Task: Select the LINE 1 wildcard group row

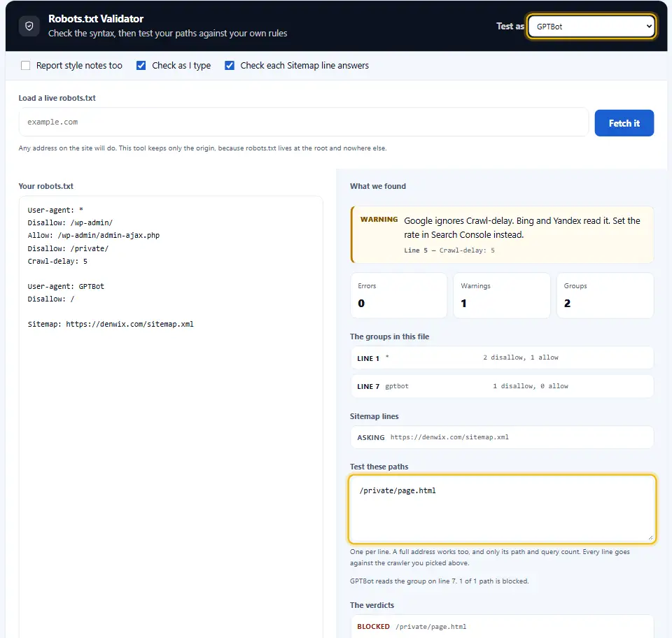Action: coord(502,357)
